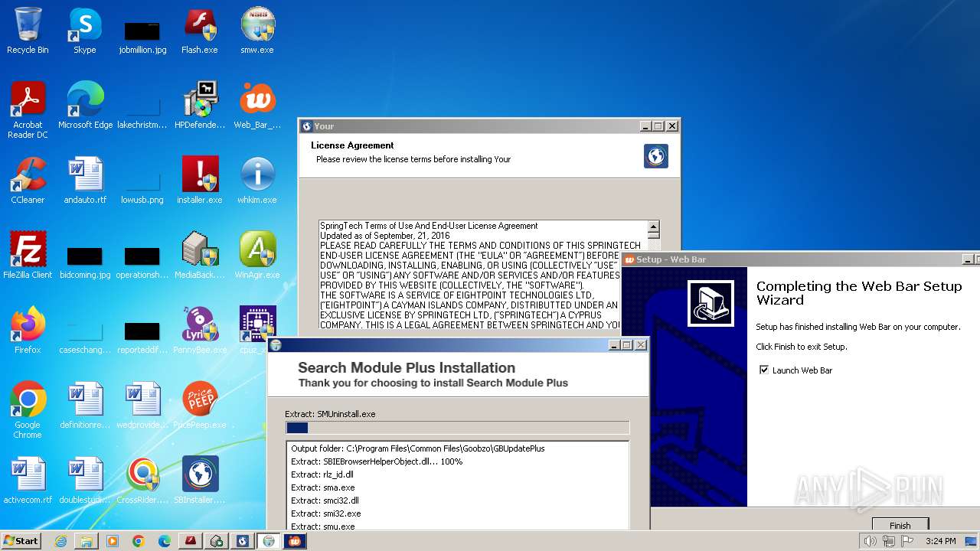Viewport: 980px width, 551px height.
Task: Select the PennyBee.exe desktop icon
Action: tap(200, 331)
